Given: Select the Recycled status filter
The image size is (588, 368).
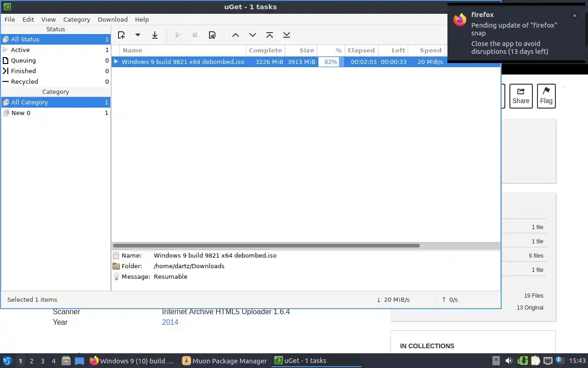Looking at the screenshot, I should pos(56,81).
